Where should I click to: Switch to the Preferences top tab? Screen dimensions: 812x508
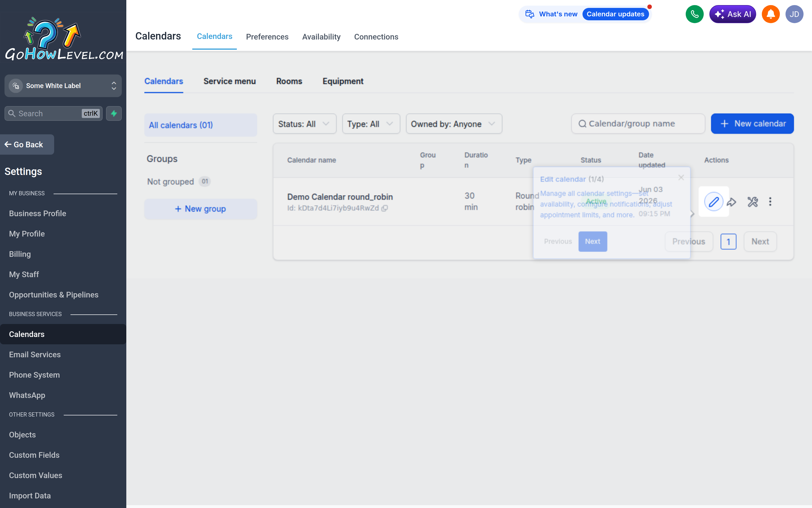tap(267, 37)
